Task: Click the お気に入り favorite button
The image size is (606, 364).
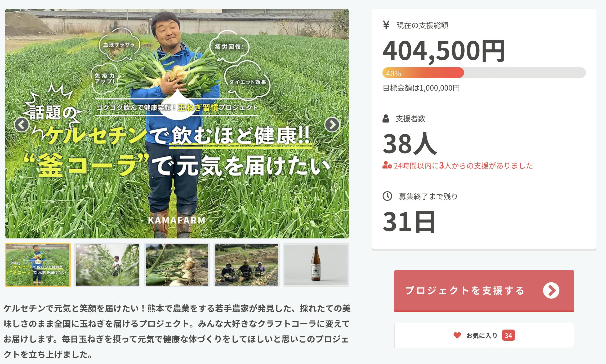Action: 484,335
